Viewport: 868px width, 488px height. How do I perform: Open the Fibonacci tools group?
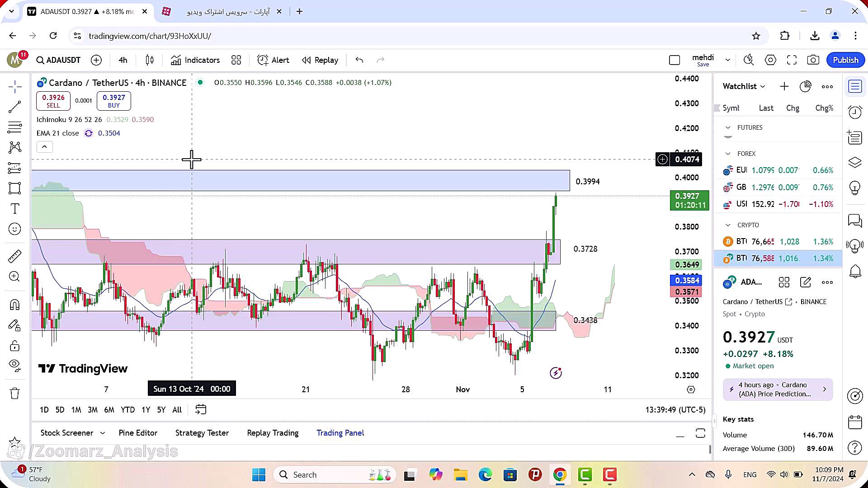point(14,127)
